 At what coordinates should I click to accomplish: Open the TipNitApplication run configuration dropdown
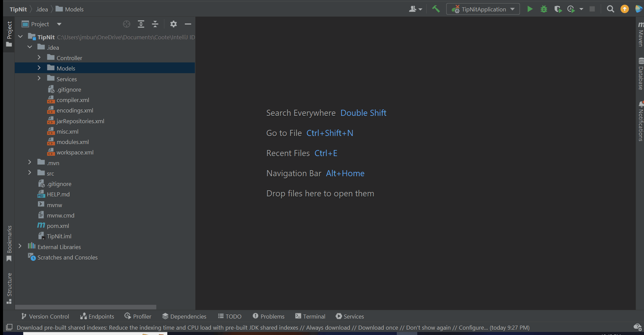pos(513,9)
